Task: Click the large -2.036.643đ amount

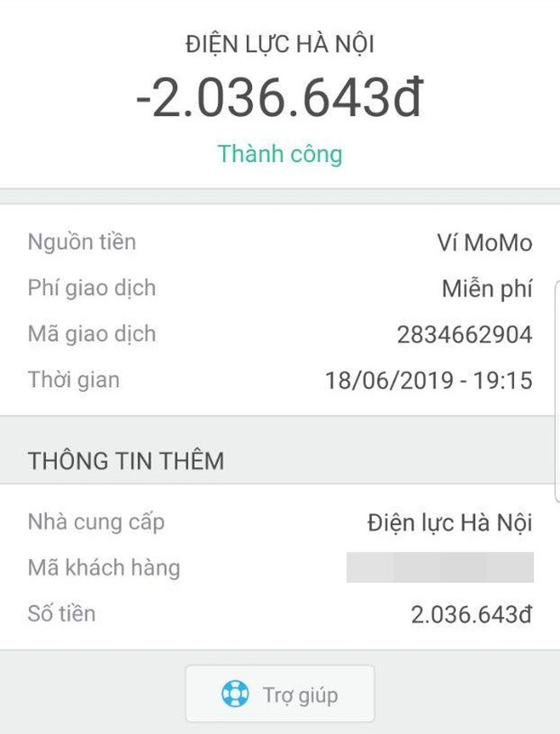Action: coord(279,100)
